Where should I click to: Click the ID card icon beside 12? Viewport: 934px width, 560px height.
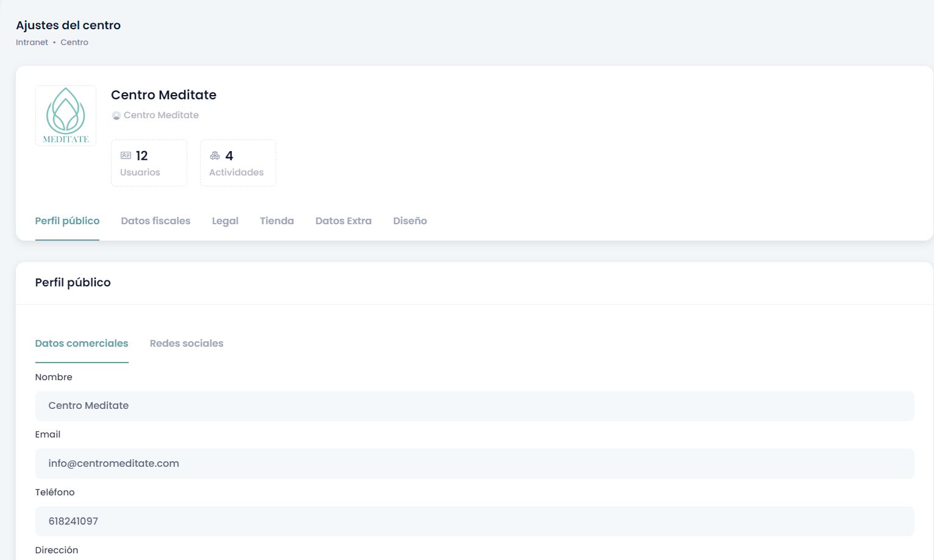[x=126, y=156]
